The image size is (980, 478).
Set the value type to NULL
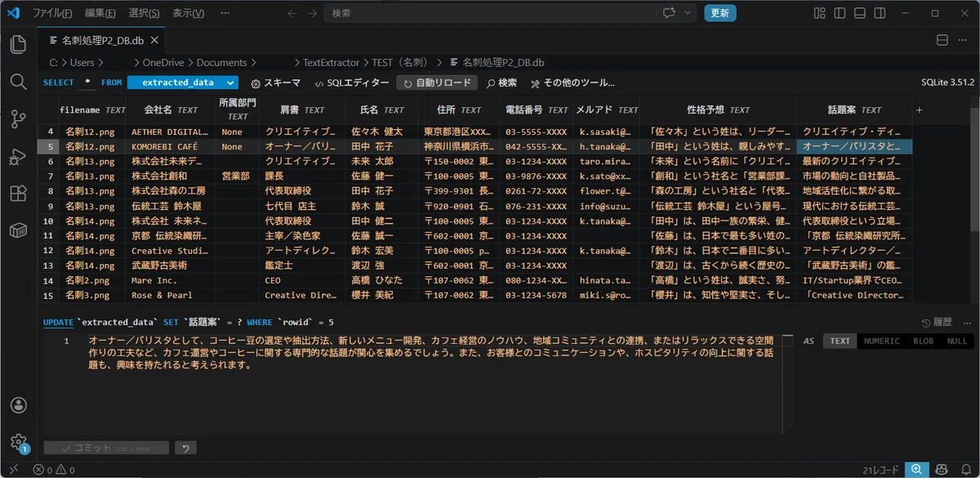pyautogui.click(x=956, y=341)
